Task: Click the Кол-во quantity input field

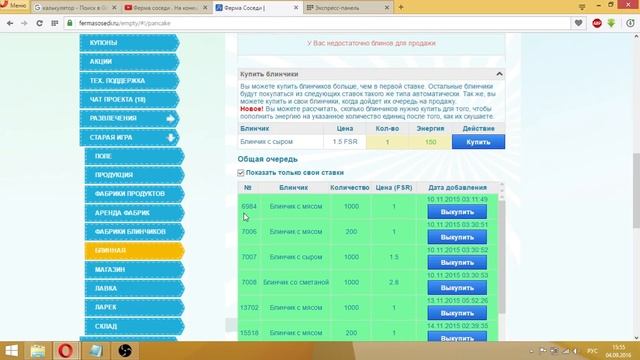Action: (x=387, y=142)
